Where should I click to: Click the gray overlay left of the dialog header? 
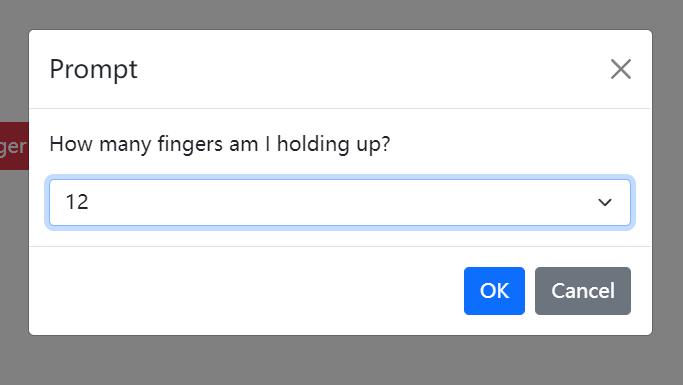pos(14,69)
